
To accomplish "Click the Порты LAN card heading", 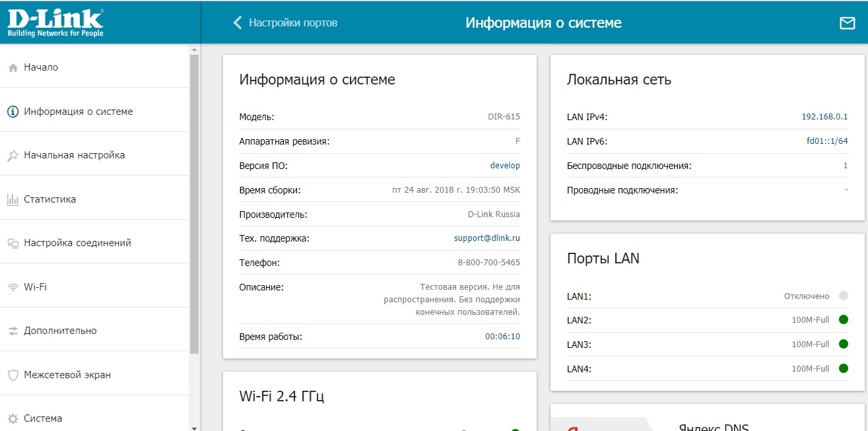I will [603, 259].
